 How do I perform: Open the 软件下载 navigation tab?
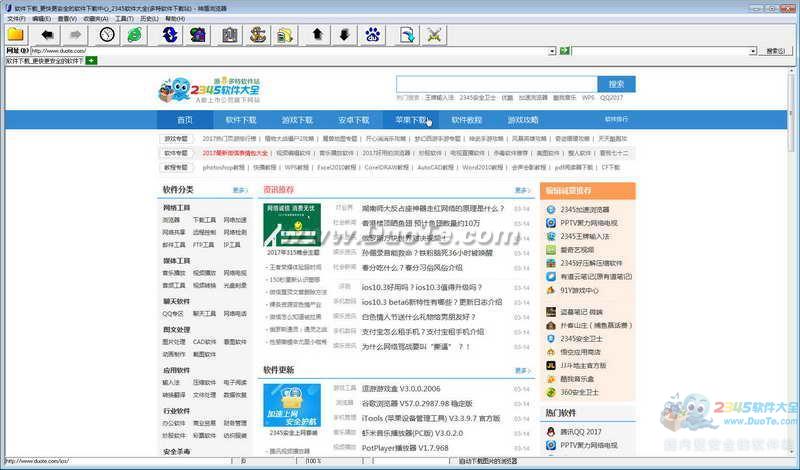(241, 120)
